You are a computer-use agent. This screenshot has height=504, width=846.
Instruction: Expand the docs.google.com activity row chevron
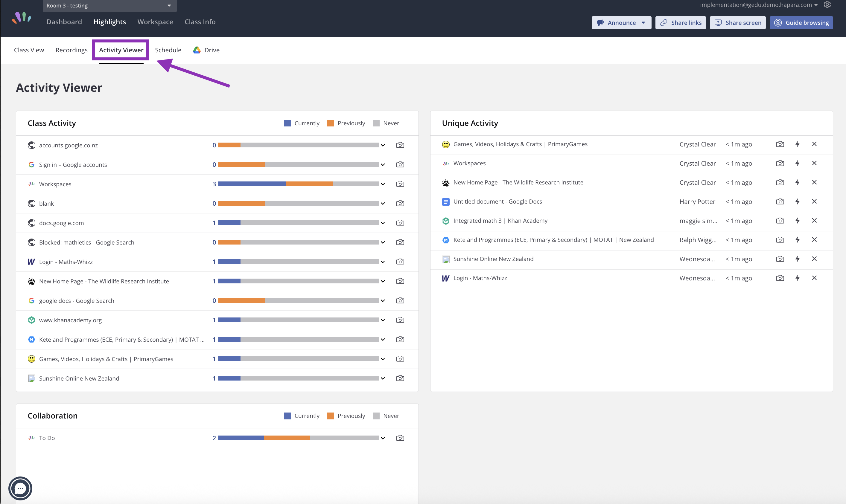coord(383,223)
